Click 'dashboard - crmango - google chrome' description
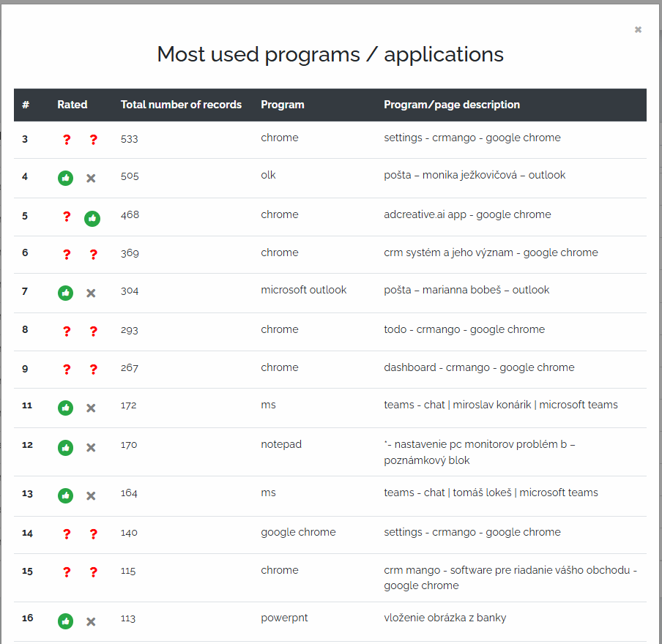The image size is (662, 644). [479, 367]
